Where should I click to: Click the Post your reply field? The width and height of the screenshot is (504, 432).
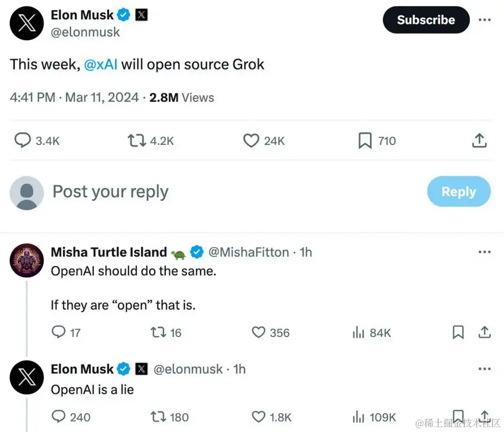click(x=214, y=192)
